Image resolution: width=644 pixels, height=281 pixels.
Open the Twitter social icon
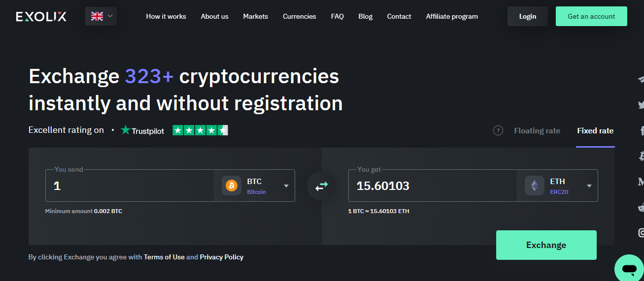tap(641, 104)
